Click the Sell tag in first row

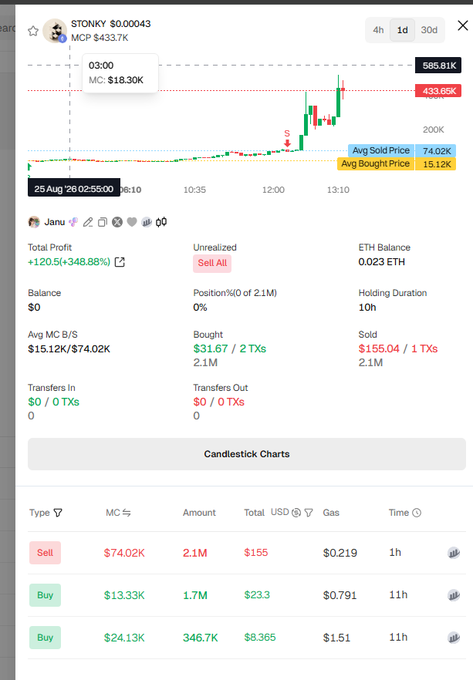click(45, 552)
